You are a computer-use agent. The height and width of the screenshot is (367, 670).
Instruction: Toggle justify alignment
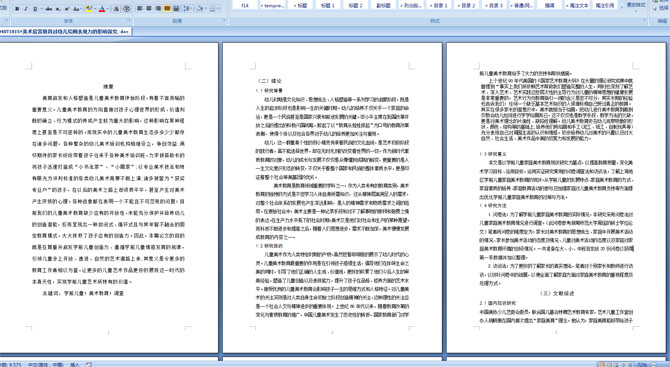pyautogui.click(x=167, y=9)
